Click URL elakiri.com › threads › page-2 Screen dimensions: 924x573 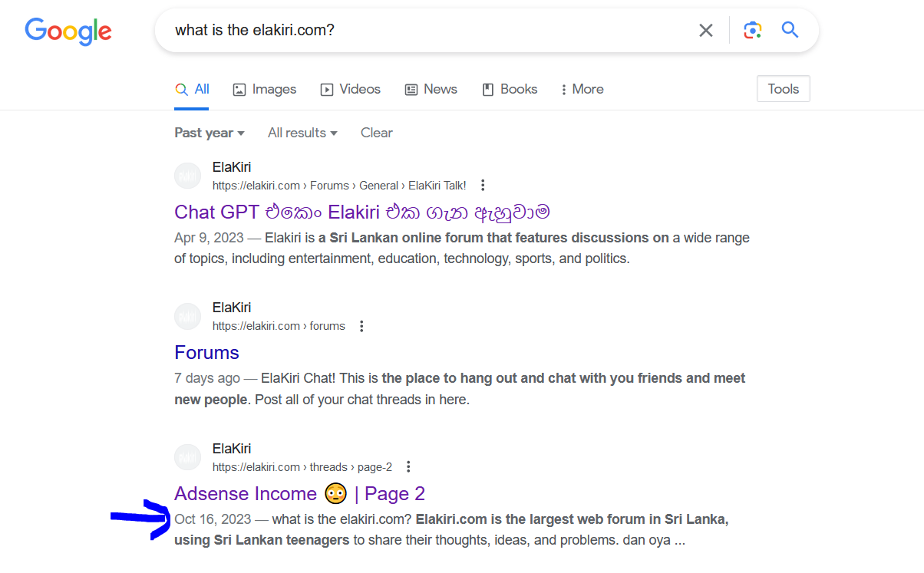tap(302, 467)
